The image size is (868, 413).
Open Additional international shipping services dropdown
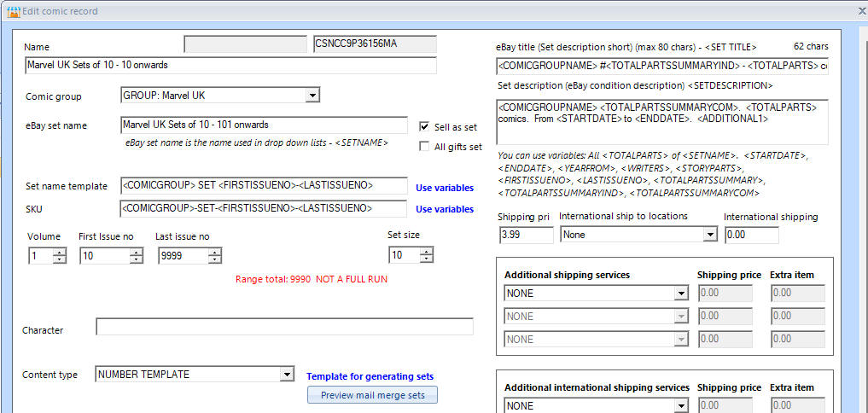point(681,406)
